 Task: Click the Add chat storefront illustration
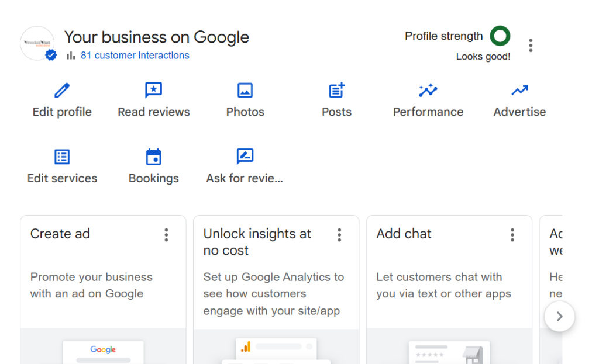click(449, 352)
